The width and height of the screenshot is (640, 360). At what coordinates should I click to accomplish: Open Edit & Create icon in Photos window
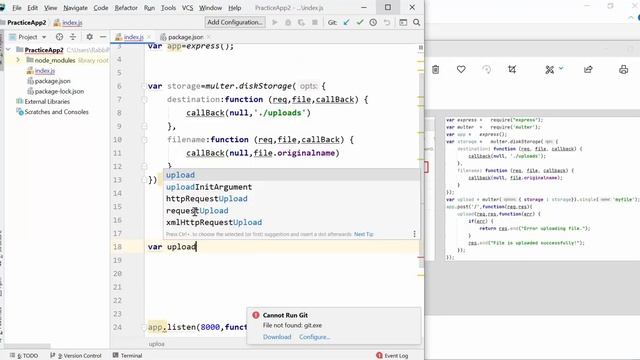(549, 70)
